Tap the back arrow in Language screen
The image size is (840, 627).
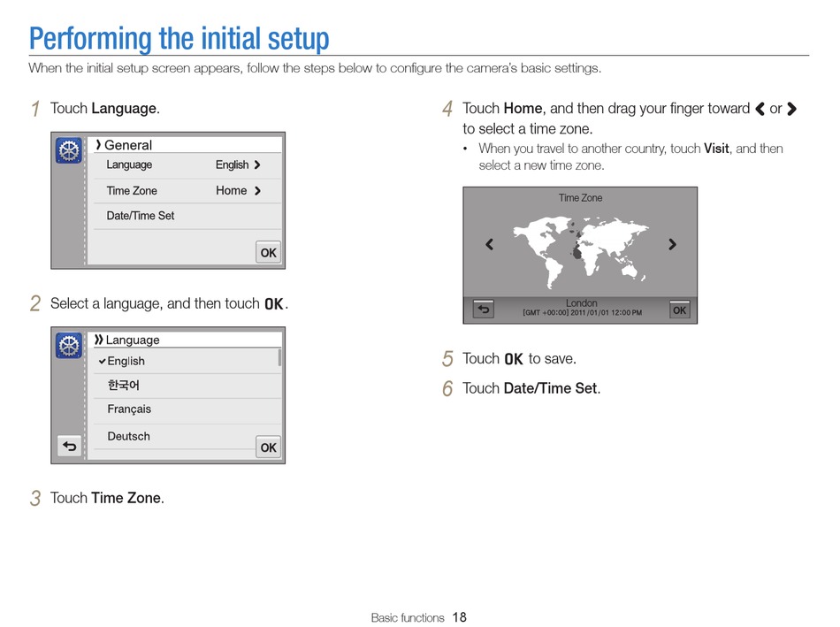coord(70,446)
